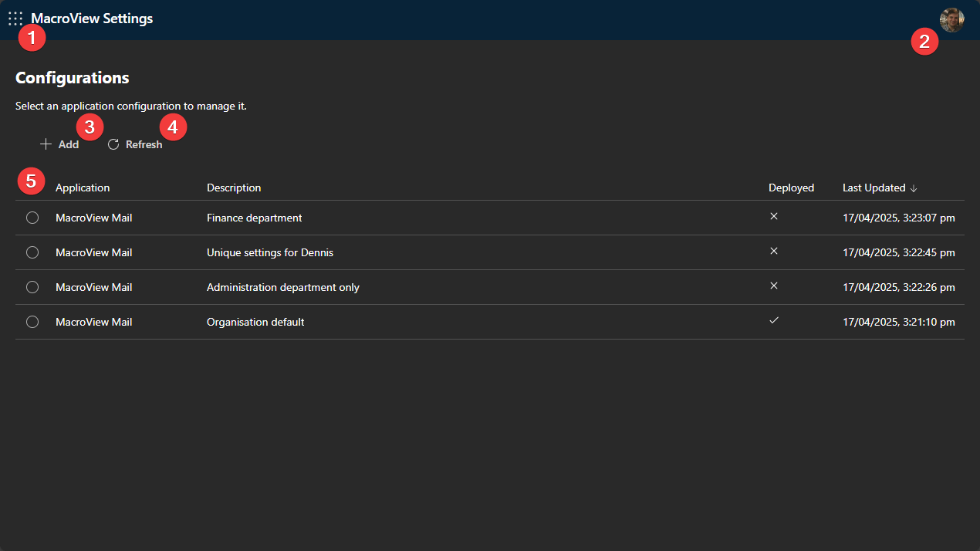
Task: Click MacroView Mail in Unique settings row
Action: click(94, 252)
